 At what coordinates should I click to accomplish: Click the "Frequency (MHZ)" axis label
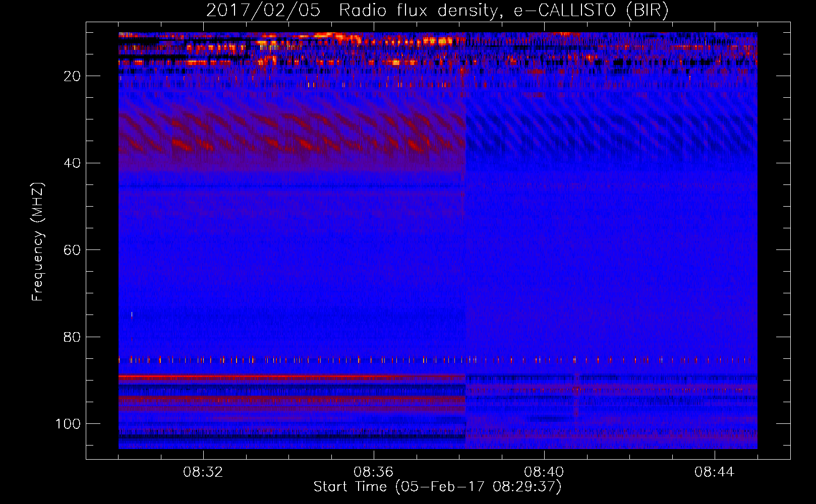[38, 241]
